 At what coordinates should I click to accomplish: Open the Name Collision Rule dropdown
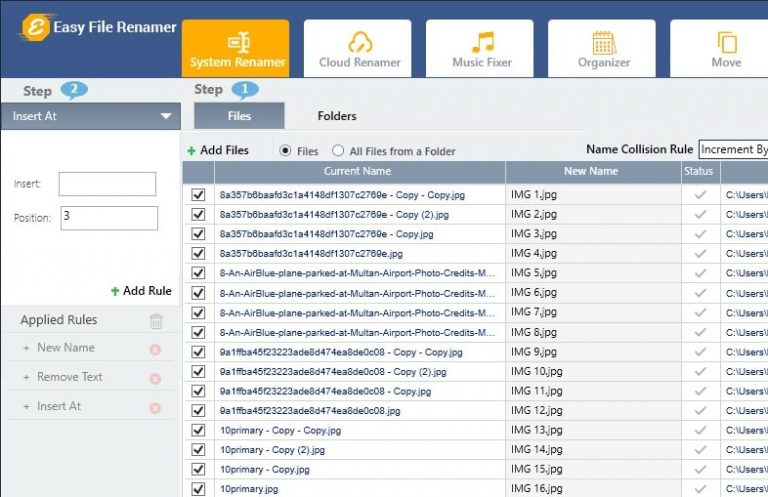click(x=733, y=149)
